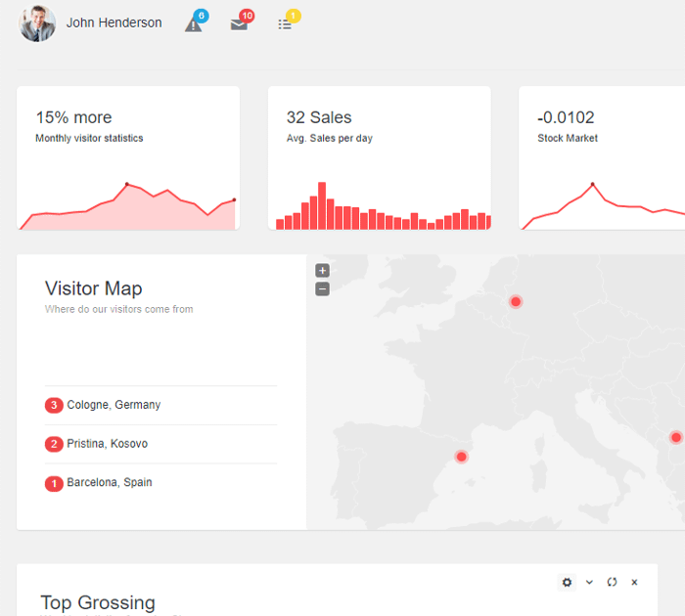The image size is (685, 616).
Task: Zoom in on the visitor map
Action: [323, 271]
